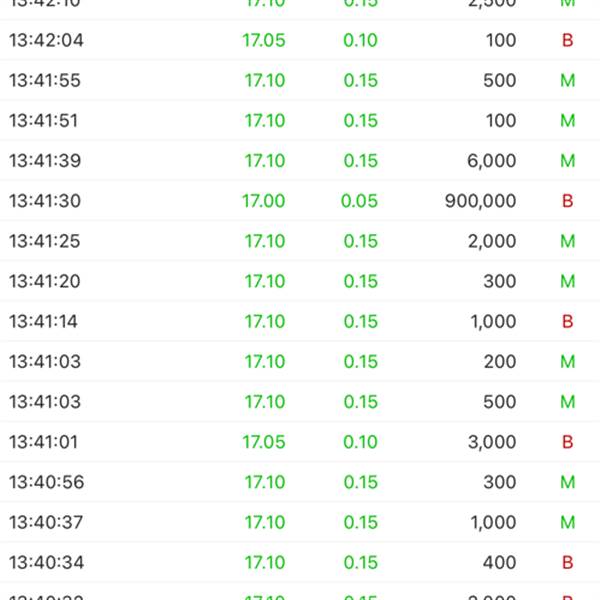Click the 1,000 volume at 13:40:37
The height and width of the screenshot is (600, 600).
tap(493, 522)
